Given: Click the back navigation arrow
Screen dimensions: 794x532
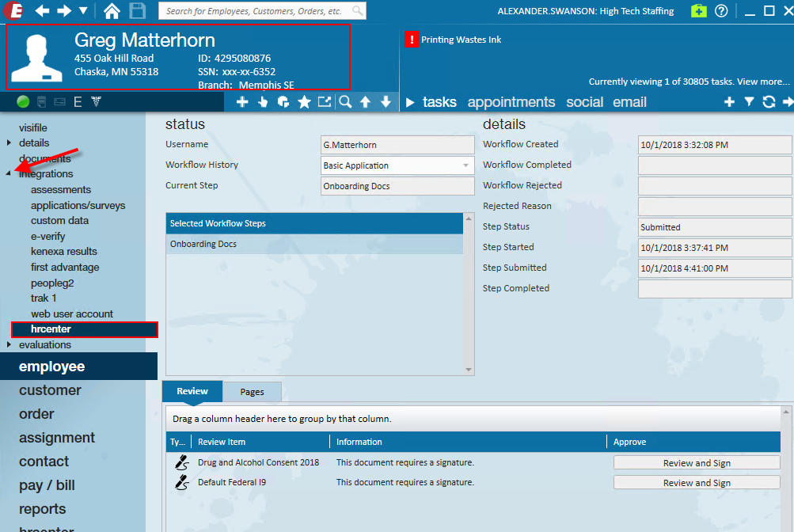Looking at the screenshot, I should pyautogui.click(x=42, y=11).
